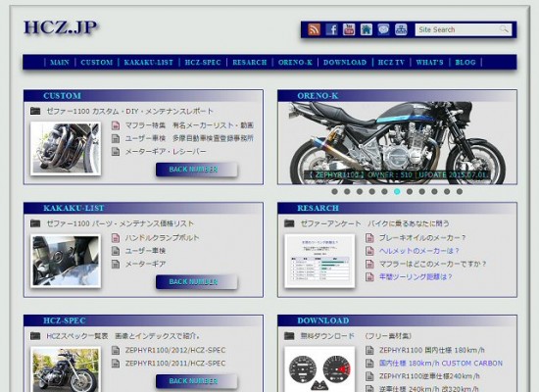This screenshot has height=392, width=539.
Task: Select the last slideshow dot
Action: (x=460, y=191)
